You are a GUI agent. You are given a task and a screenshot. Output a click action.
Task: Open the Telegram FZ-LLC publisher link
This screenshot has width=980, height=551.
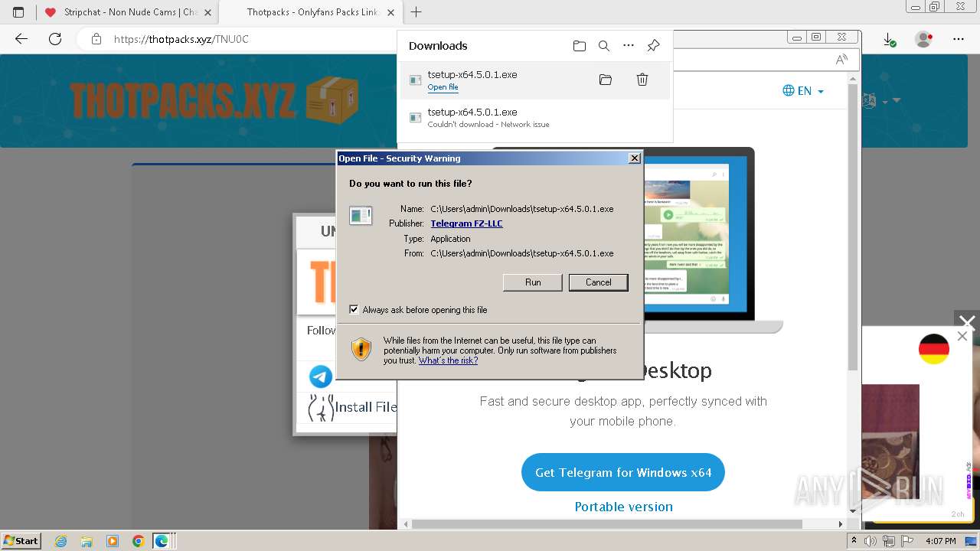[466, 223]
